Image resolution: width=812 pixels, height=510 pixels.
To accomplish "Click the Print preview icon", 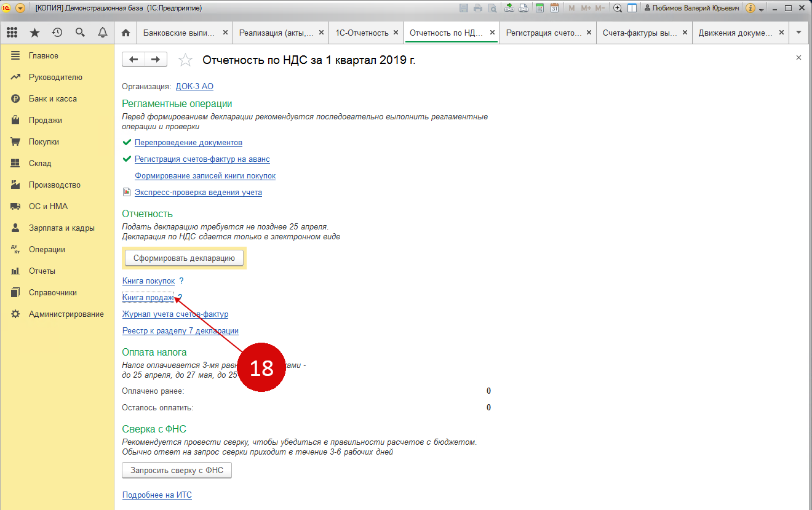I will click(x=493, y=8).
